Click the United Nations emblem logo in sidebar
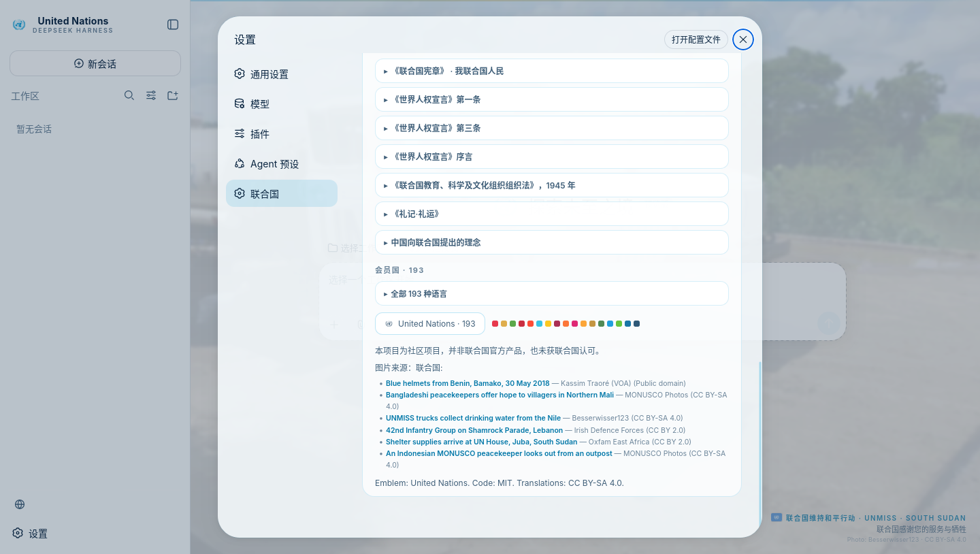The image size is (980, 554). [x=19, y=25]
